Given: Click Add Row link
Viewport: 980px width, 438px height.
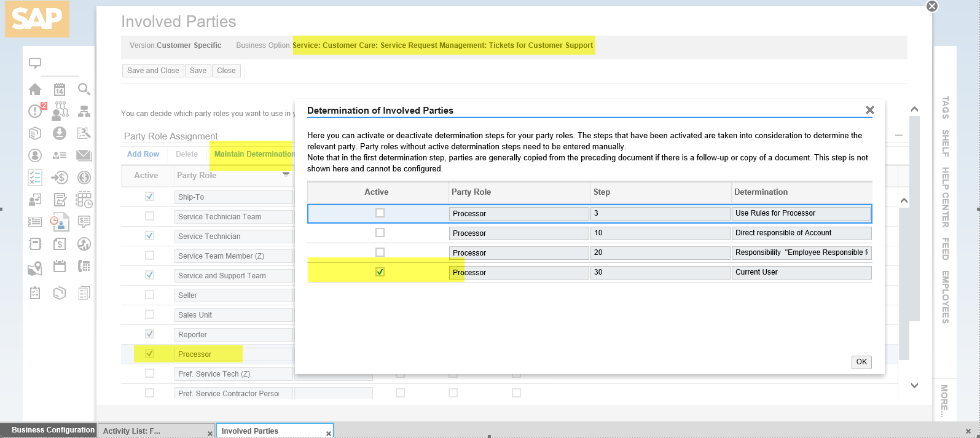Looking at the screenshot, I should pos(143,154).
